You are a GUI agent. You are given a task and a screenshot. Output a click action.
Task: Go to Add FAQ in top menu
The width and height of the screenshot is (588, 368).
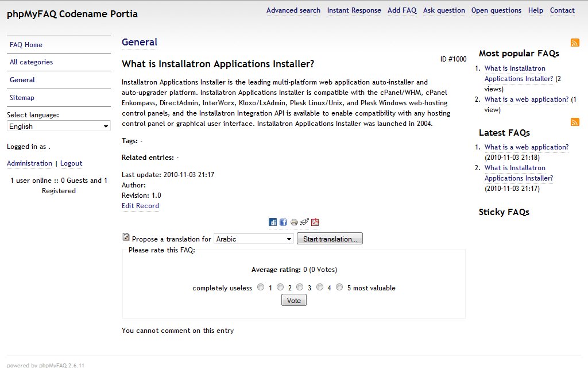pos(402,10)
